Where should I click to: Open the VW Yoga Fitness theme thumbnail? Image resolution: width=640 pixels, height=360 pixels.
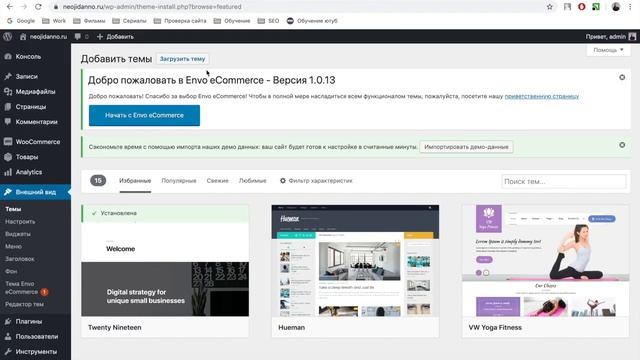coord(546,261)
